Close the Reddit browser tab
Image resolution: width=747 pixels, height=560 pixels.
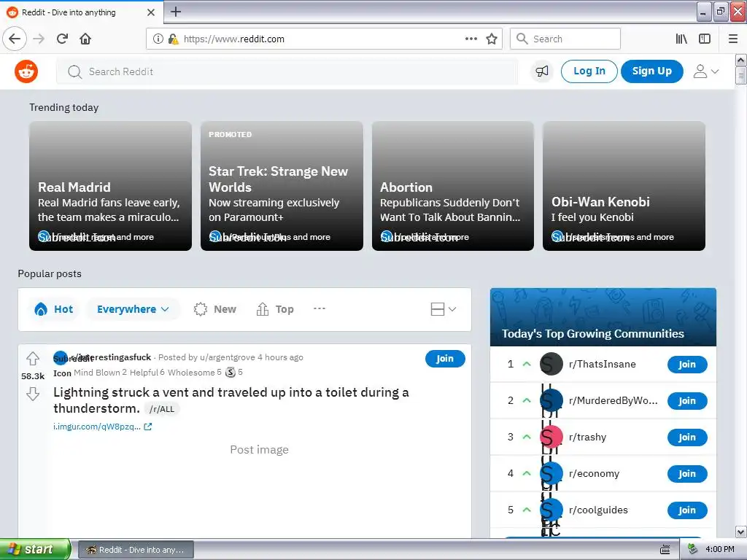[151, 12]
